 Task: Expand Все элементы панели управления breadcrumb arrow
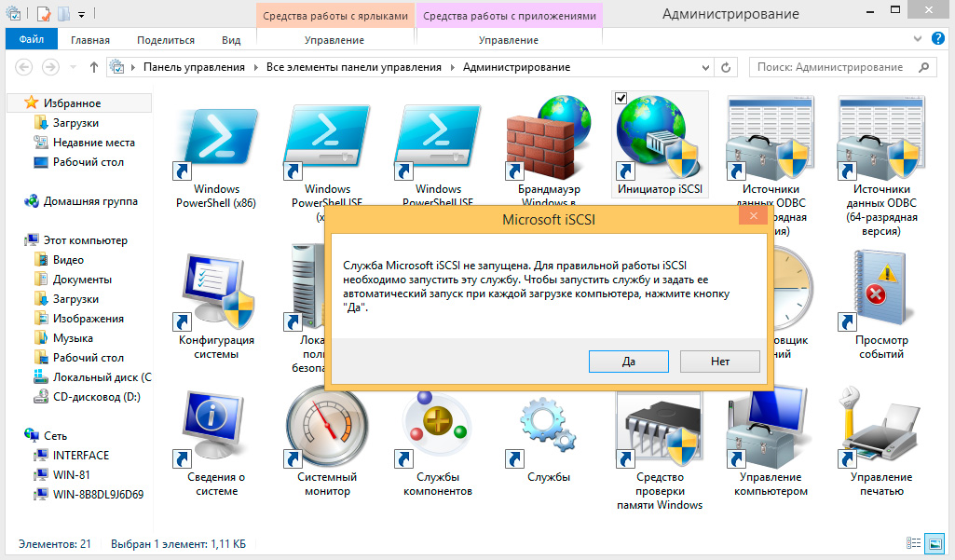pyautogui.click(x=453, y=67)
